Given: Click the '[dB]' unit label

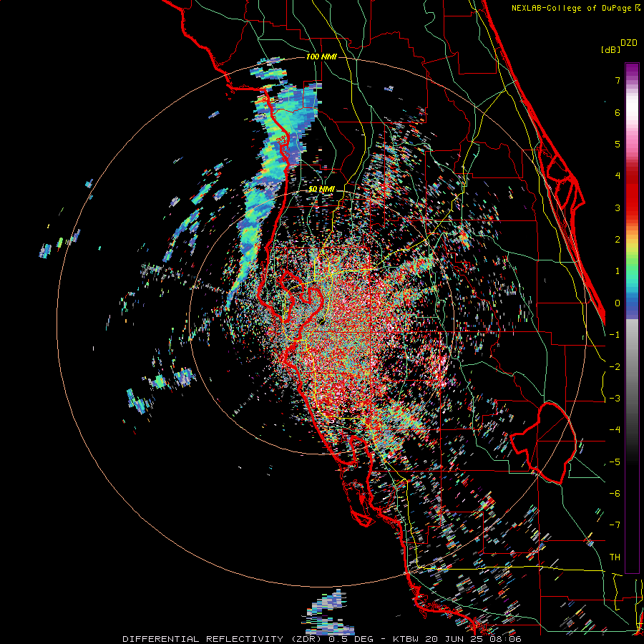Looking at the screenshot, I should coord(610,49).
